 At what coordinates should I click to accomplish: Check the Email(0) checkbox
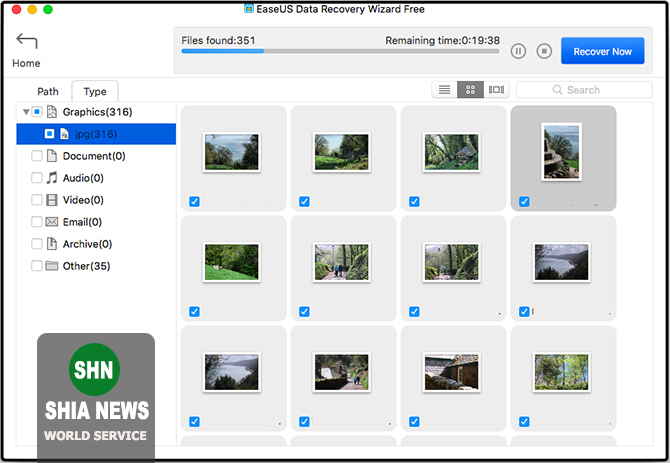37,222
